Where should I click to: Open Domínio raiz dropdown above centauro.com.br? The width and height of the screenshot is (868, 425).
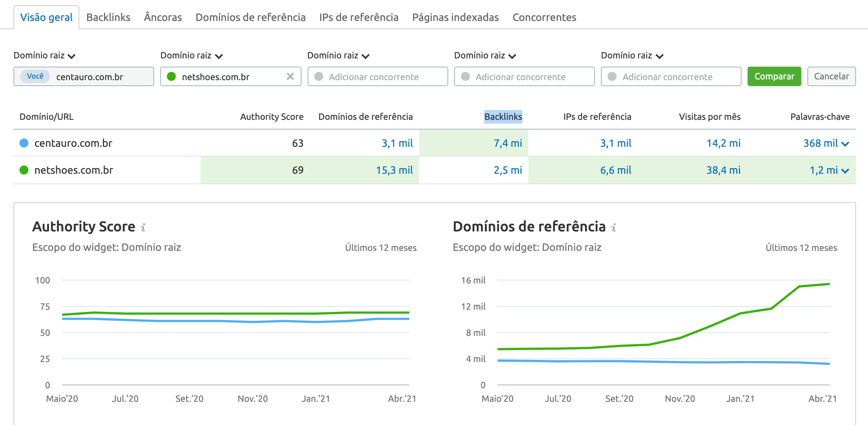coord(45,55)
